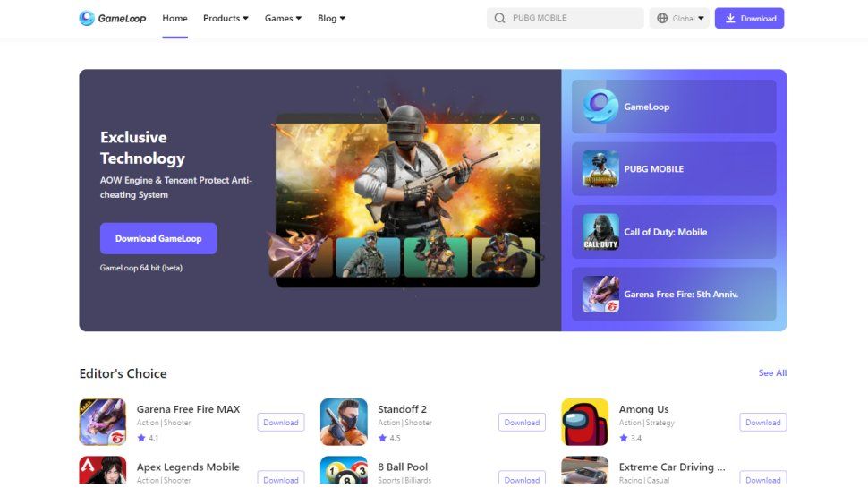868x488 pixels.
Task: Open the Among Us title link
Action: pyautogui.click(x=643, y=409)
